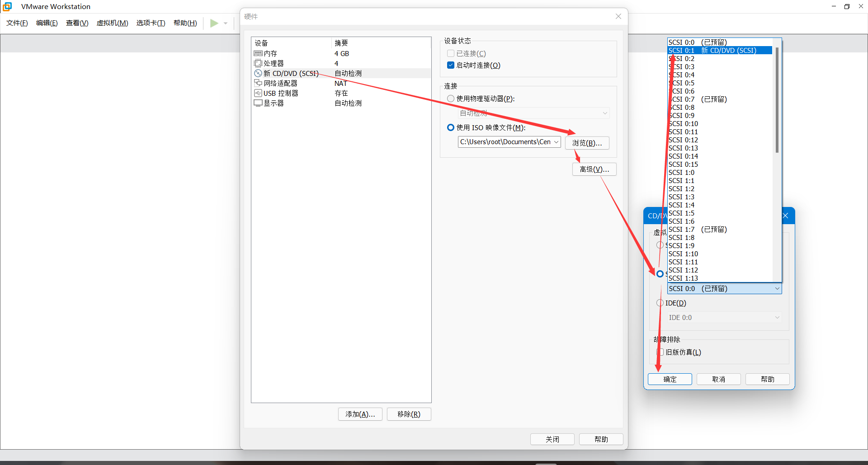Select 使用 ISO 映像文件(M) radio button
The image size is (868, 465).
[x=451, y=127]
